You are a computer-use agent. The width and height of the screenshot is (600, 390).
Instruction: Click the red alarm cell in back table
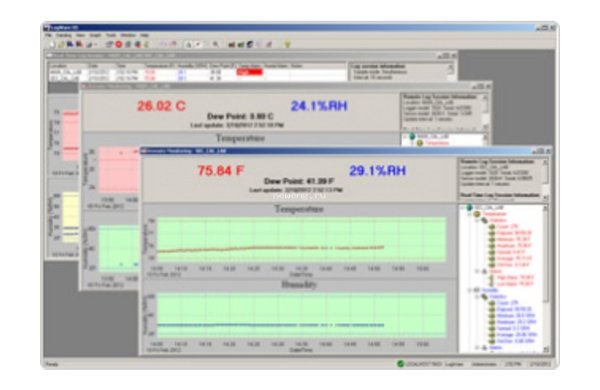click(249, 72)
